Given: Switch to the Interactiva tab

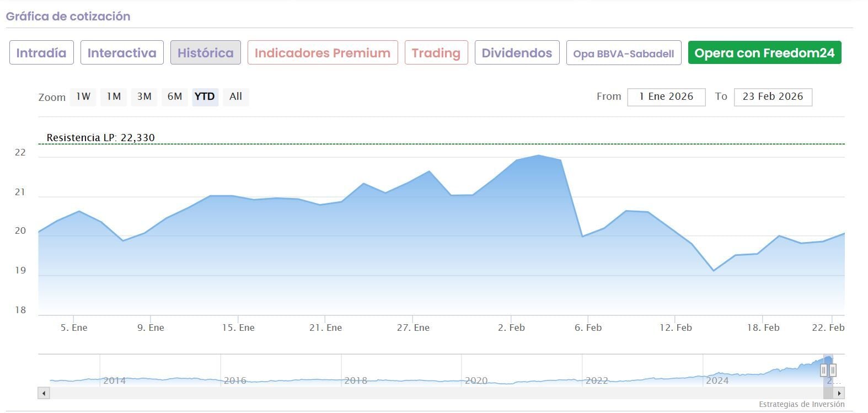Looking at the screenshot, I should click(x=122, y=53).
